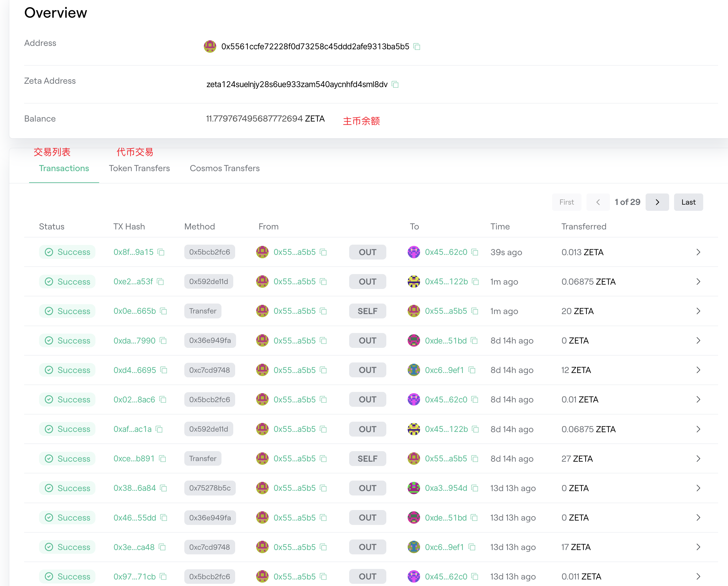
Task: Open the Cosmos Transfers tab
Action: click(x=225, y=168)
